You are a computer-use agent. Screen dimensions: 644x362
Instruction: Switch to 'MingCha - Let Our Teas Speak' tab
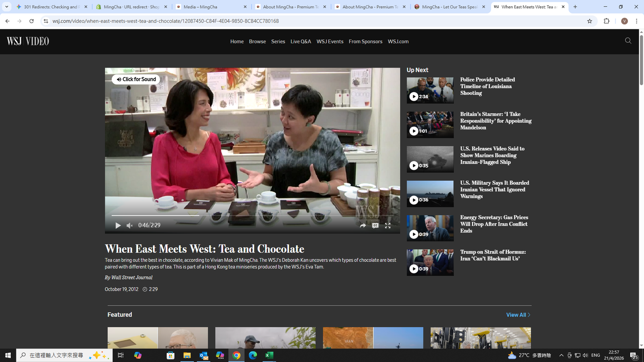450,7
